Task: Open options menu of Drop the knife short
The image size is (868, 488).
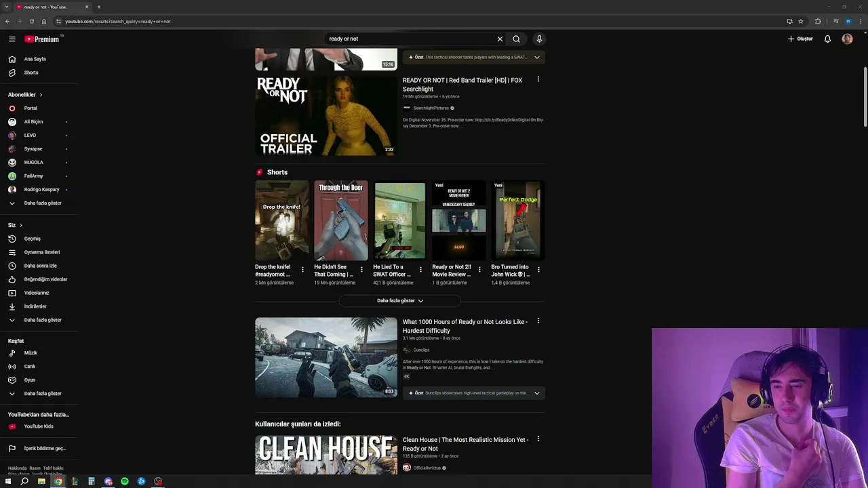Action: 302,270
